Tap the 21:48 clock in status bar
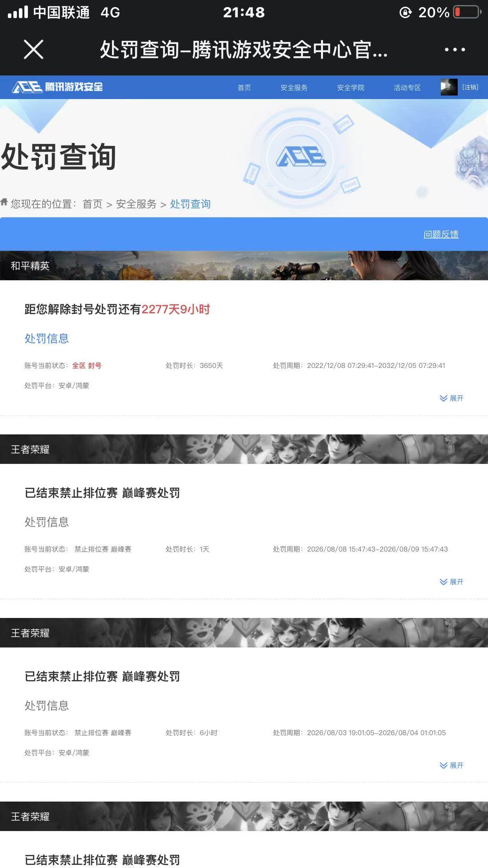 coord(244,13)
